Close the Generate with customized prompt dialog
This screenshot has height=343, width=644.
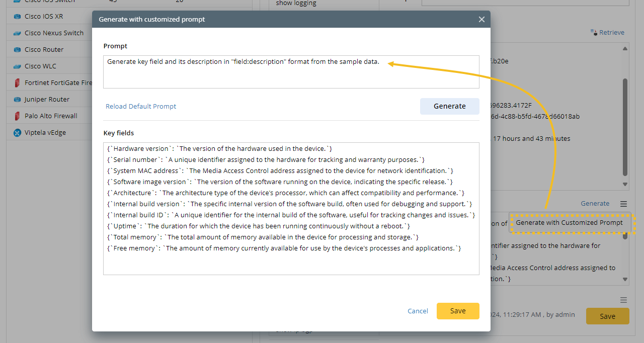[481, 20]
